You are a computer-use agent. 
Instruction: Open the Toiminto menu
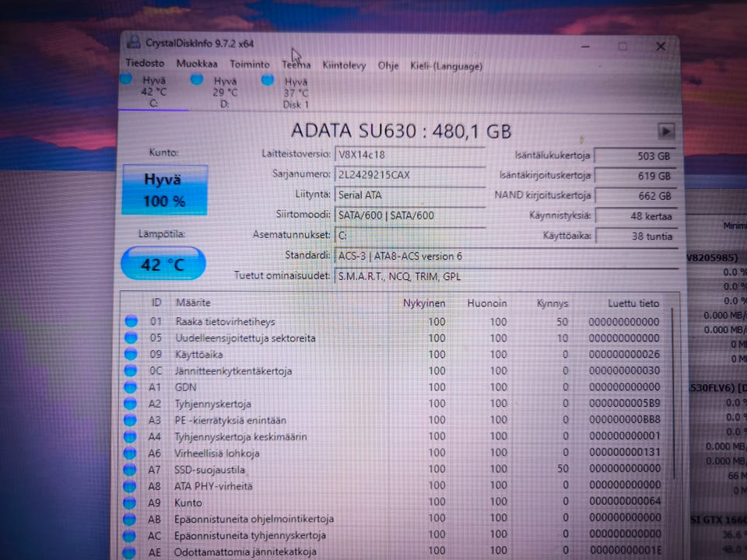(250, 64)
